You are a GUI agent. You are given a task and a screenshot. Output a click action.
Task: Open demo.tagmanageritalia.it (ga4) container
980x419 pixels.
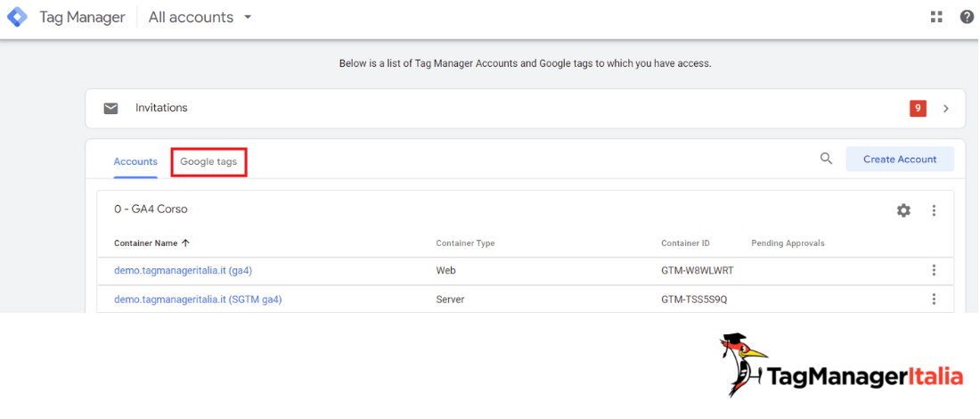[184, 270]
